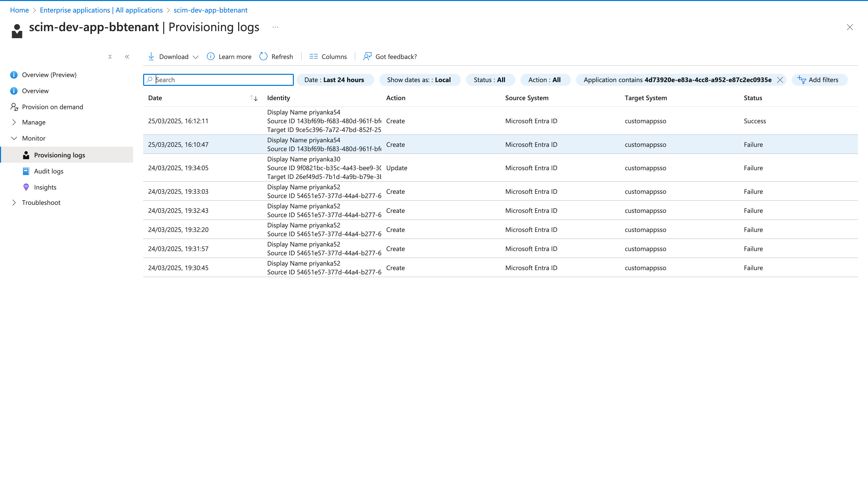Click the Add filters funnel icon
Screen dimensions: 868x479
tap(802, 80)
